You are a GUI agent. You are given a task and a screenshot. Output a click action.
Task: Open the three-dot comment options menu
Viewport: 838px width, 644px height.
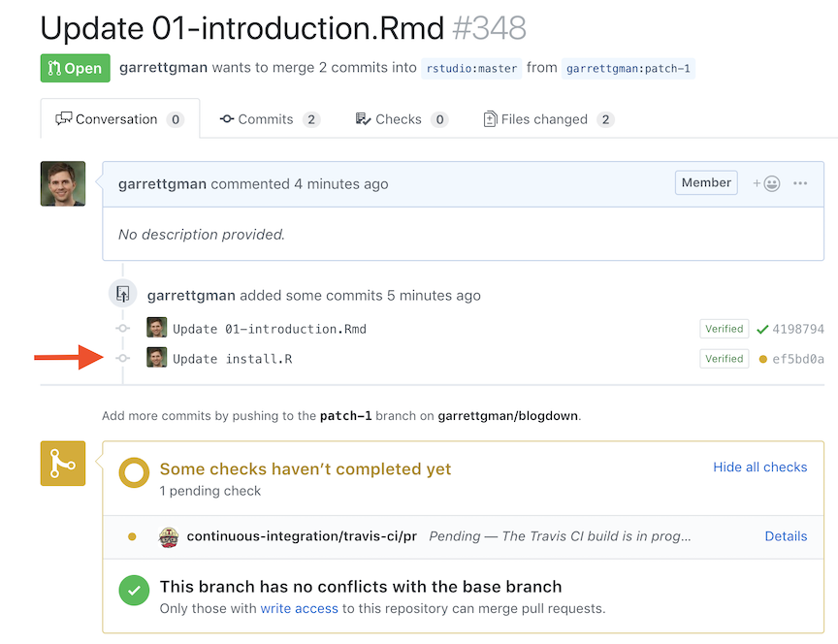tap(800, 183)
